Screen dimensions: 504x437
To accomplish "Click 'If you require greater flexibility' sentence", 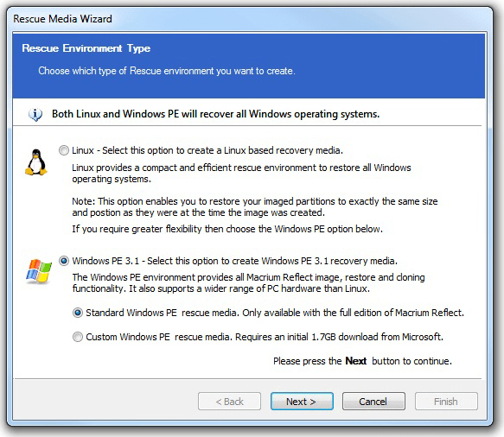I will tap(227, 229).
